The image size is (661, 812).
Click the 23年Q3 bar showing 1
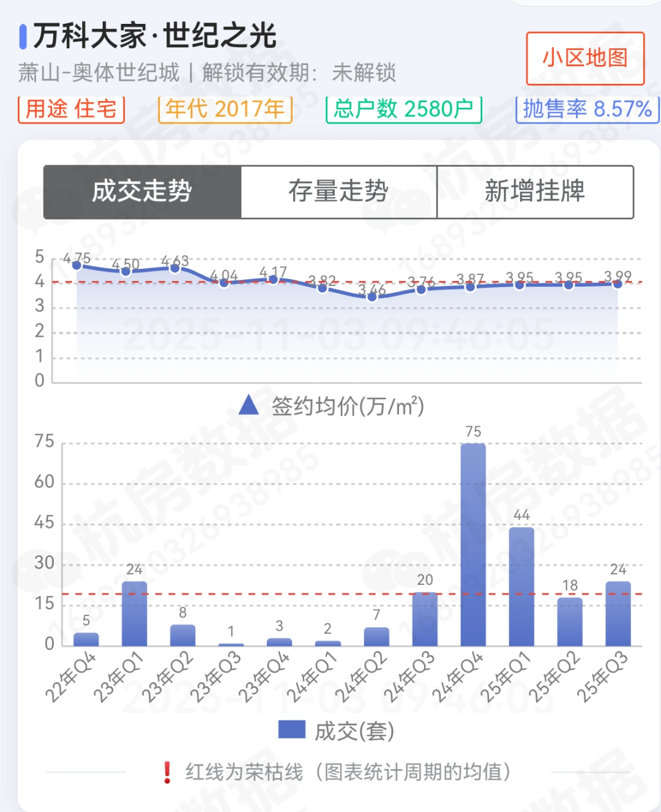231,645
